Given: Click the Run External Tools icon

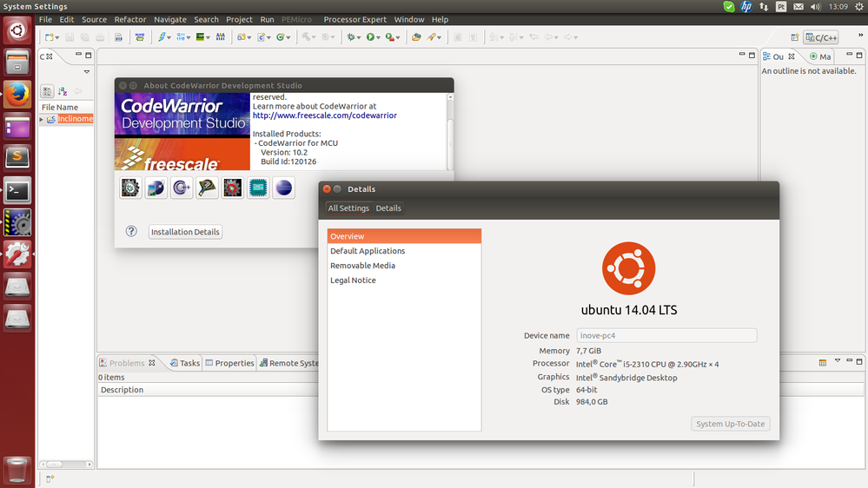Looking at the screenshot, I should click(x=390, y=37).
